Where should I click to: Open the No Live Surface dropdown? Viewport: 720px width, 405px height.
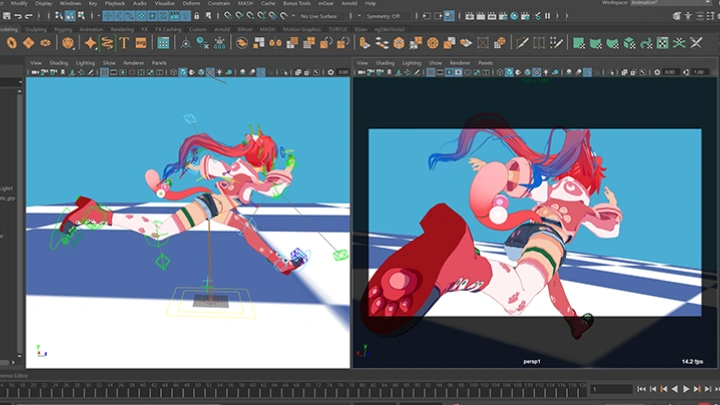322,17
